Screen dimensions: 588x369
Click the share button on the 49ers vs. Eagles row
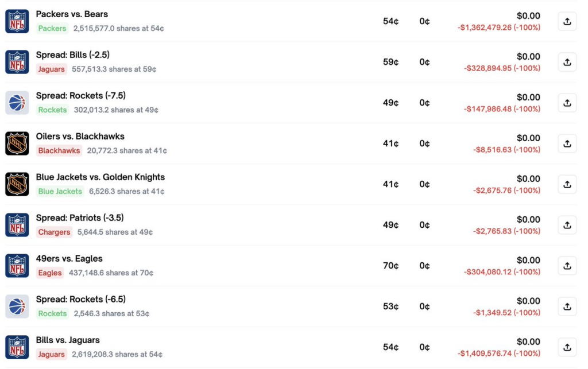(x=567, y=265)
